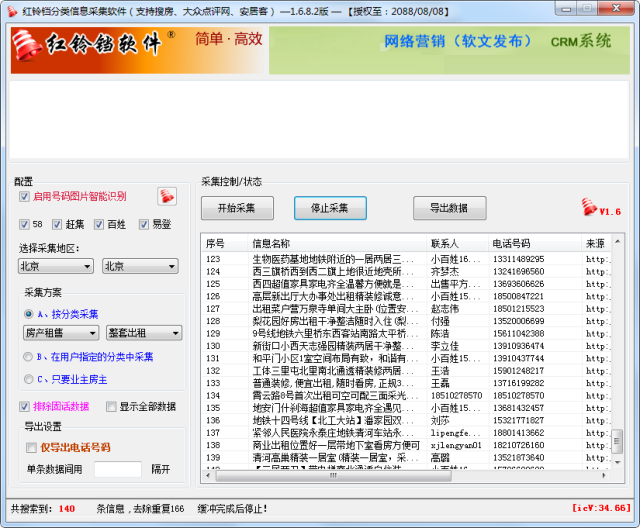Sort by the 信息名称 column header
This screenshot has height=528, width=640.
click(337, 244)
